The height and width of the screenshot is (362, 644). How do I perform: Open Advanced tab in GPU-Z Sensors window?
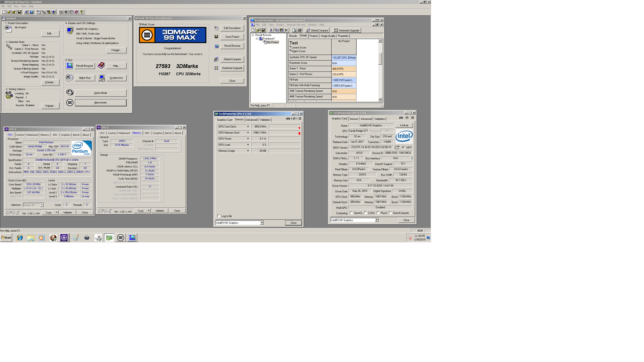(x=251, y=120)
